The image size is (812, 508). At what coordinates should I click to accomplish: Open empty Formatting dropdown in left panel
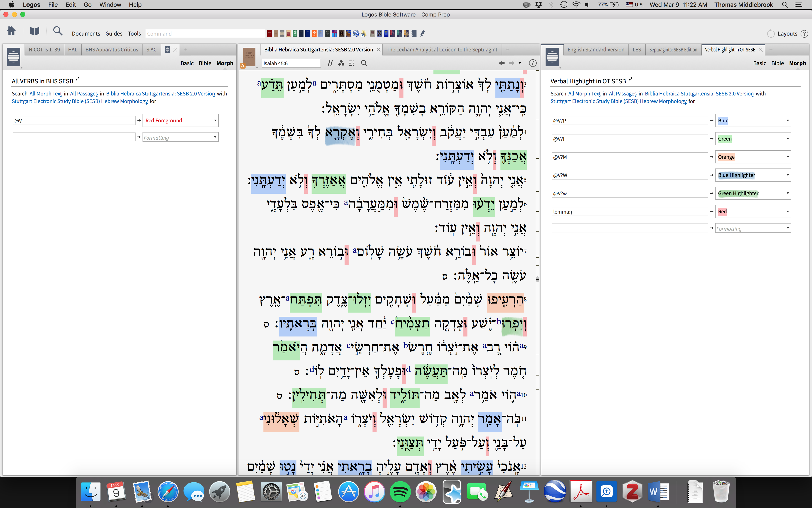(x=181, y=137)
